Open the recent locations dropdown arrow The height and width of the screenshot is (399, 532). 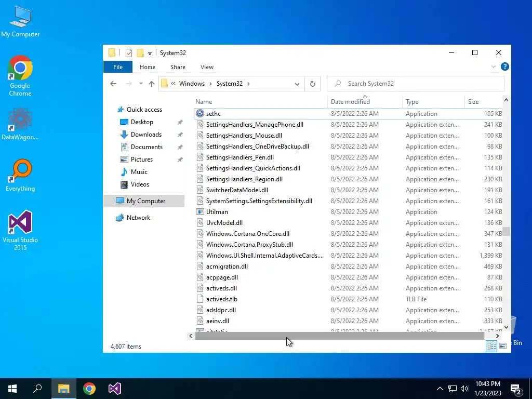pyautogui.click(x=141, y=84)
